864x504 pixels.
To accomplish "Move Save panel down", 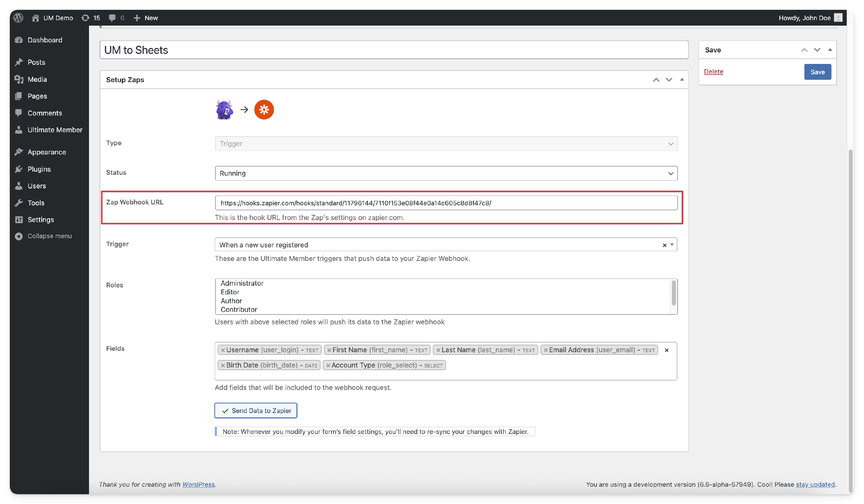I will [x=817, y=50].
